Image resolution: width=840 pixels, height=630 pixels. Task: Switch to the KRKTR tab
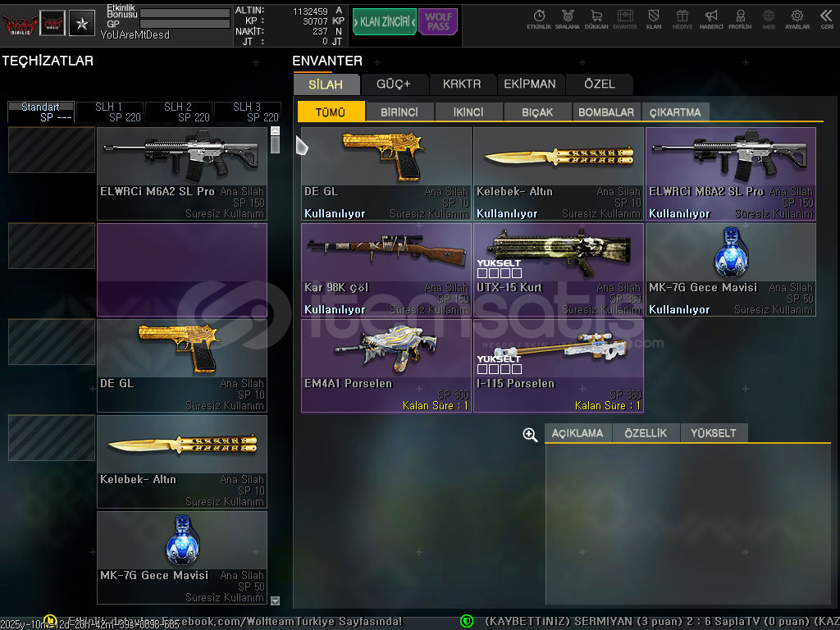(x=462, y=84)
